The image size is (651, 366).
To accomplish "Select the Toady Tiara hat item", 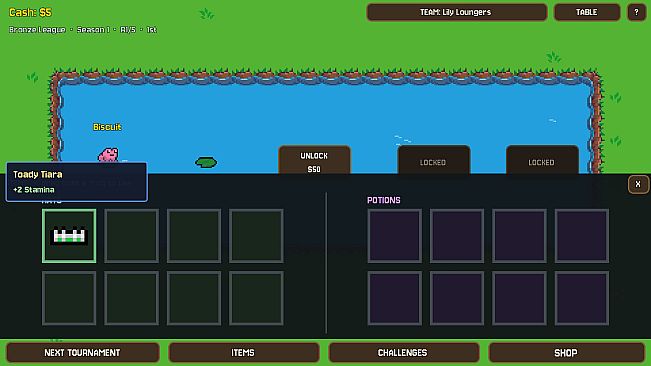I will [x=69, y=236].
